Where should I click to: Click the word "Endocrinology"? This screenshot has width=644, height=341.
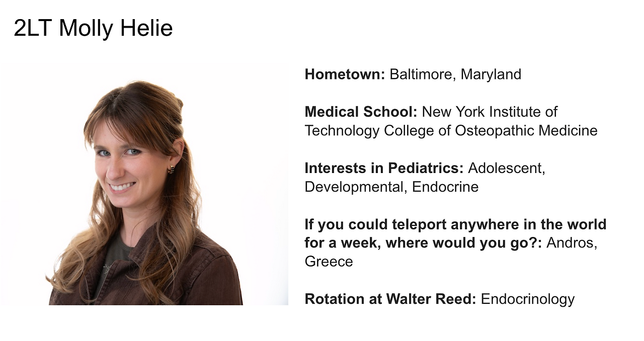(528, 299)
